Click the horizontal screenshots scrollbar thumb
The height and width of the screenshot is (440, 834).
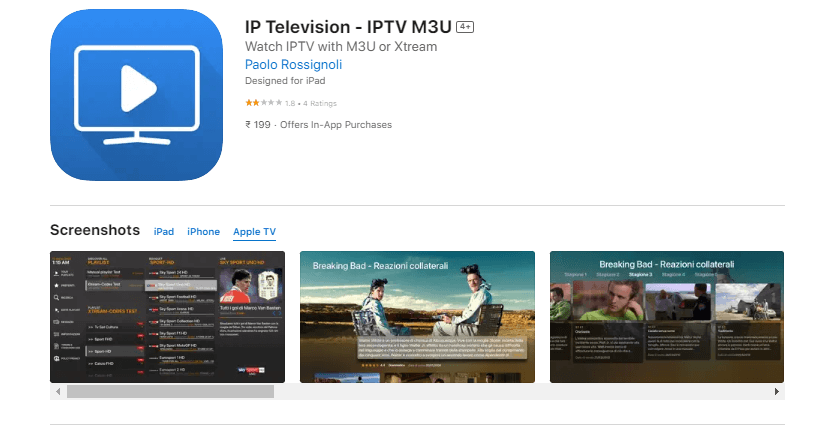(170, 392)
